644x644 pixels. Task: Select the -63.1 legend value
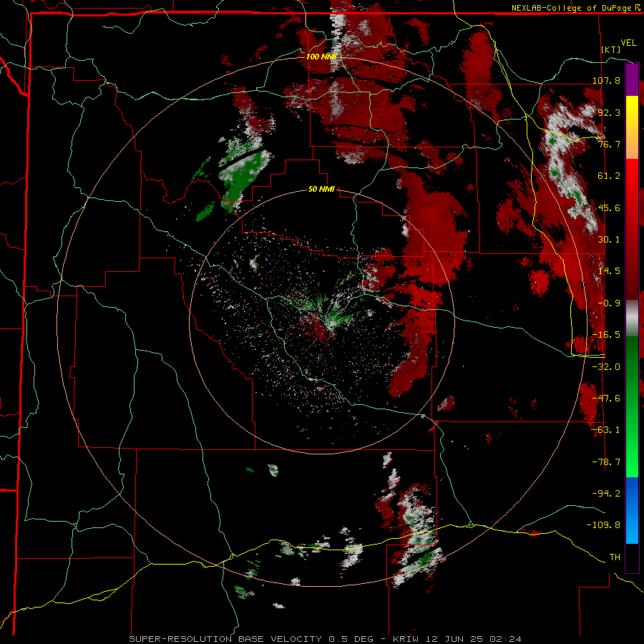(606, 430)
